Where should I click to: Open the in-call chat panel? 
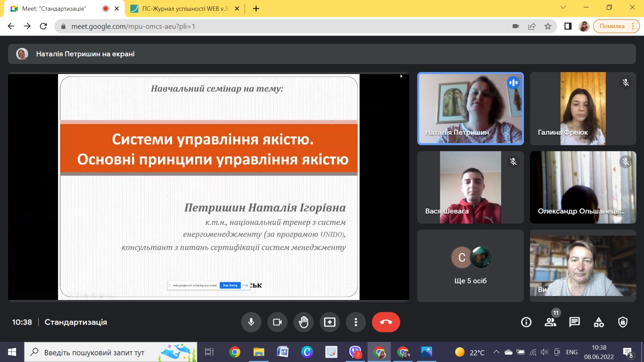click(x=574, y=322)
